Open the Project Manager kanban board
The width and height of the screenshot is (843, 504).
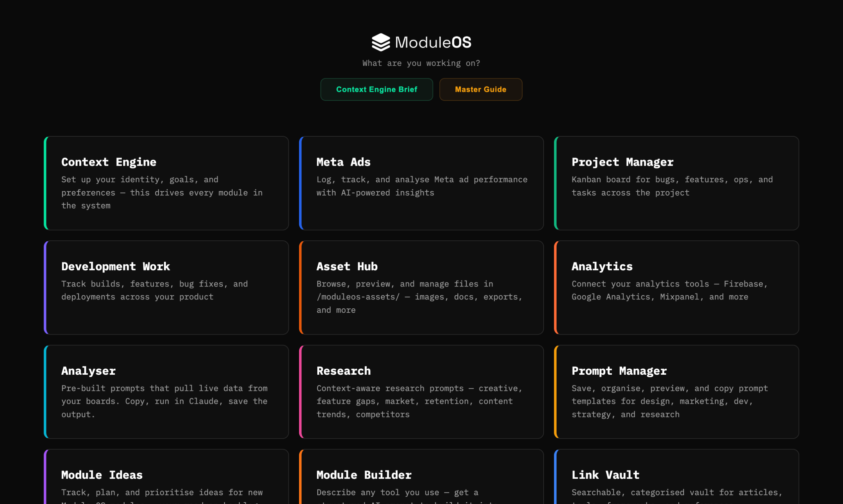[x=676, y=183]
